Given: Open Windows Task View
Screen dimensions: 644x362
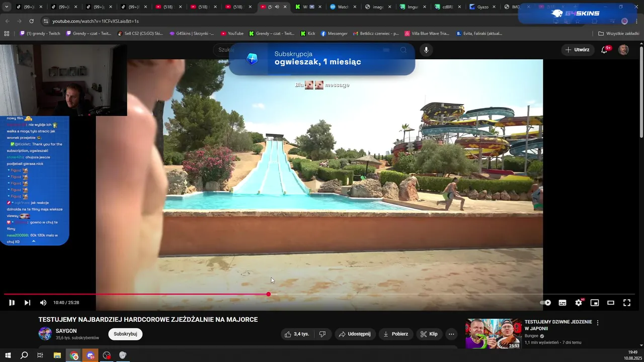Looking at the screenshot, I should click(40, 355).
